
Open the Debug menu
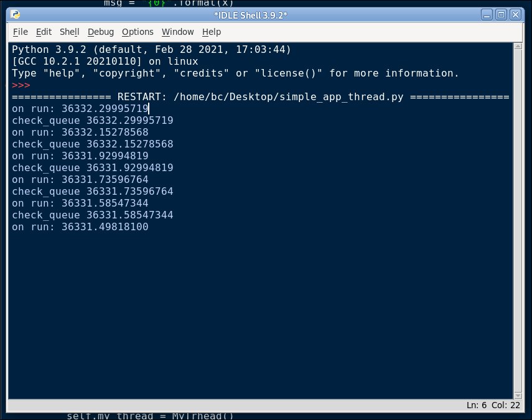101,32
